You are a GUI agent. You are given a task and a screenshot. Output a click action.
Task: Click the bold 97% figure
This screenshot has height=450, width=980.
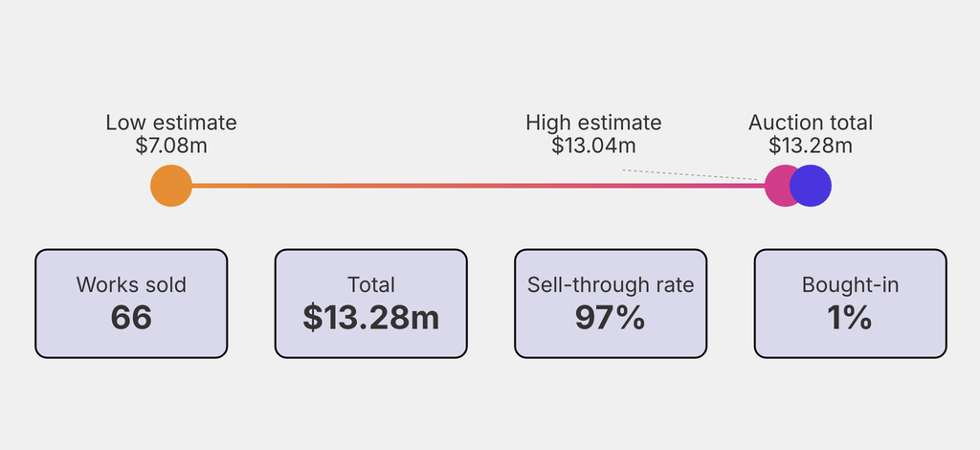click(x=611, y=318)
